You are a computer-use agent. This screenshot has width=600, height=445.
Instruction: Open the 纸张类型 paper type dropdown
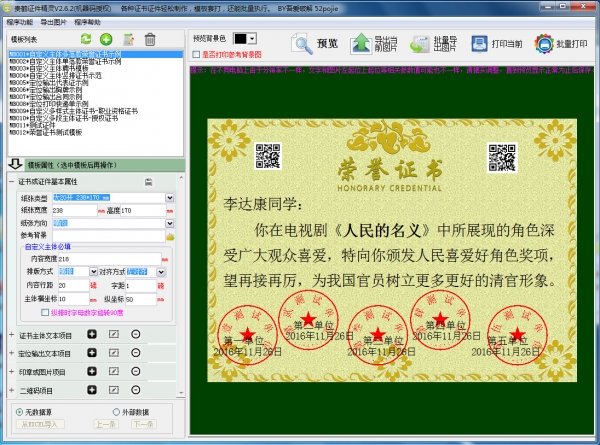pyautogui.click(x=169, y=197)
